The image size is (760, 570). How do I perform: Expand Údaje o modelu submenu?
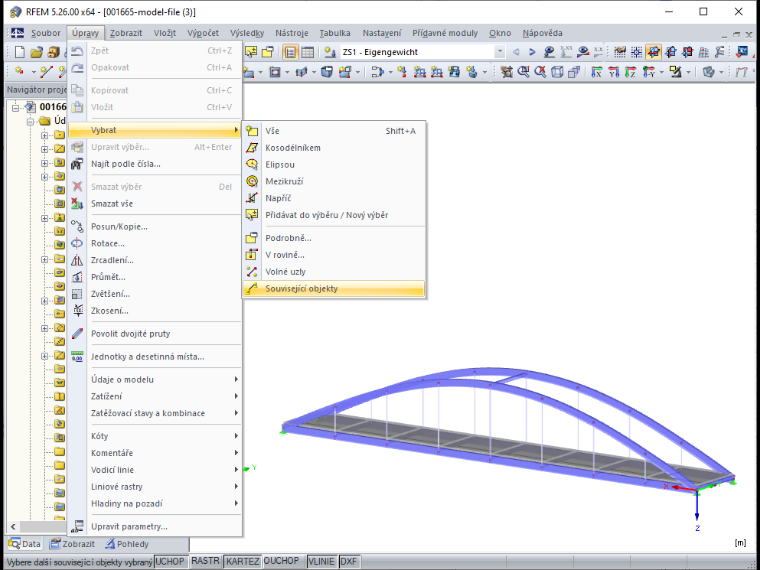[x=155, y=380]
